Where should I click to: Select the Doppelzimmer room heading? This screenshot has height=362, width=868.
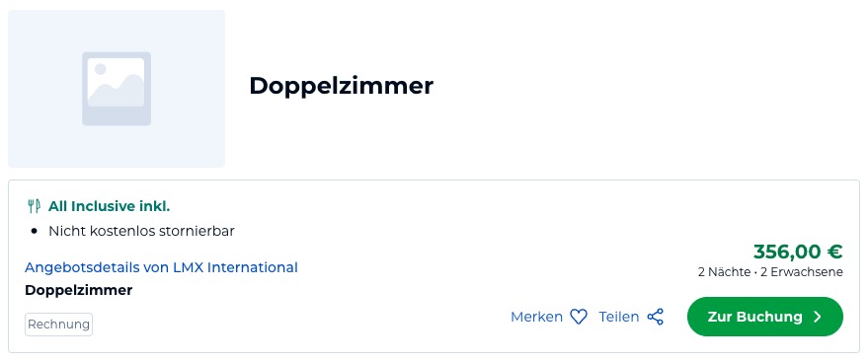pos(341,86)
